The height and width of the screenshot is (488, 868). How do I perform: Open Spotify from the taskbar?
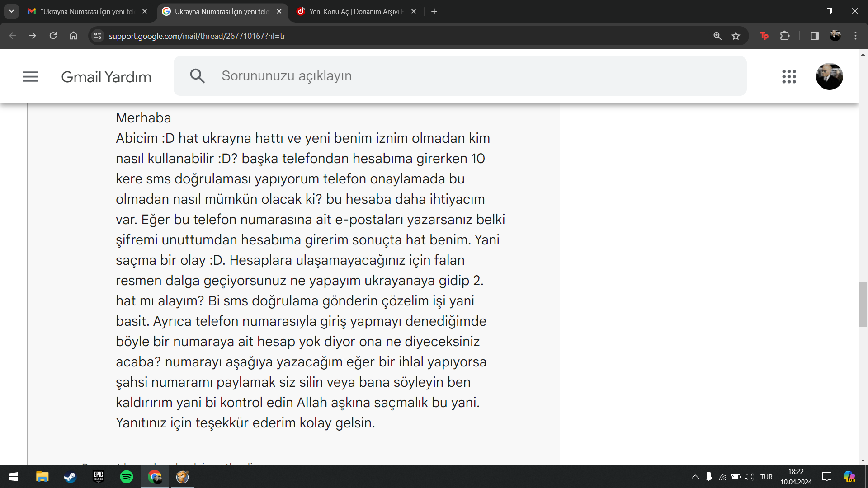pyautogui.click(x=127, y=477)
